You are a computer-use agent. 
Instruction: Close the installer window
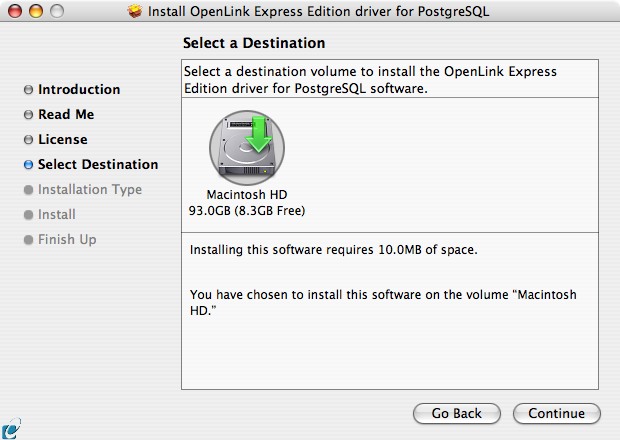pyautogui.click(x=15, y=11)
